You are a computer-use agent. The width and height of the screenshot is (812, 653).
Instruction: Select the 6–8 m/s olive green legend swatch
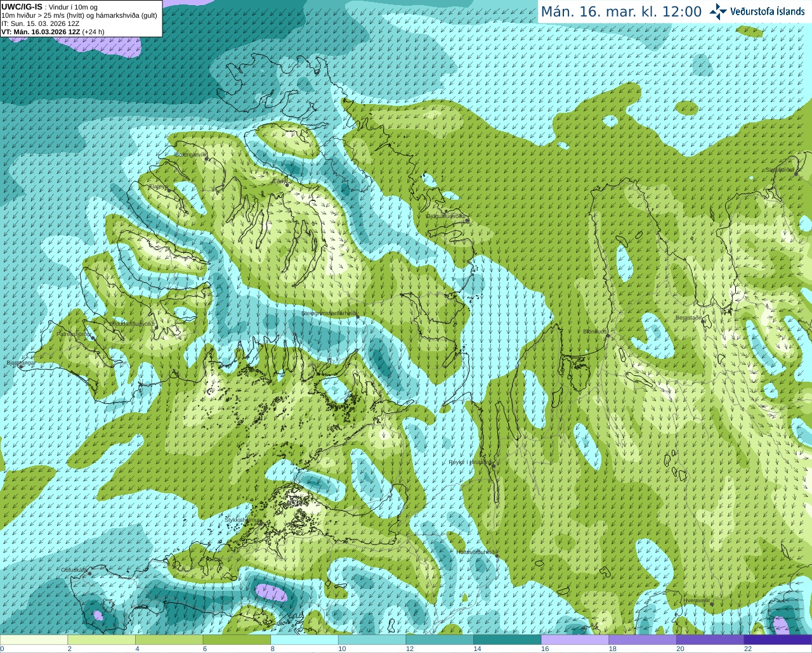click(237, 640)
